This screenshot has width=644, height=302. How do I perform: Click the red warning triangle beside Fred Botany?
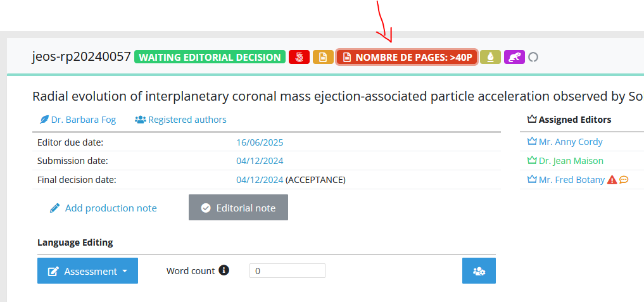(x=612, y=180)
